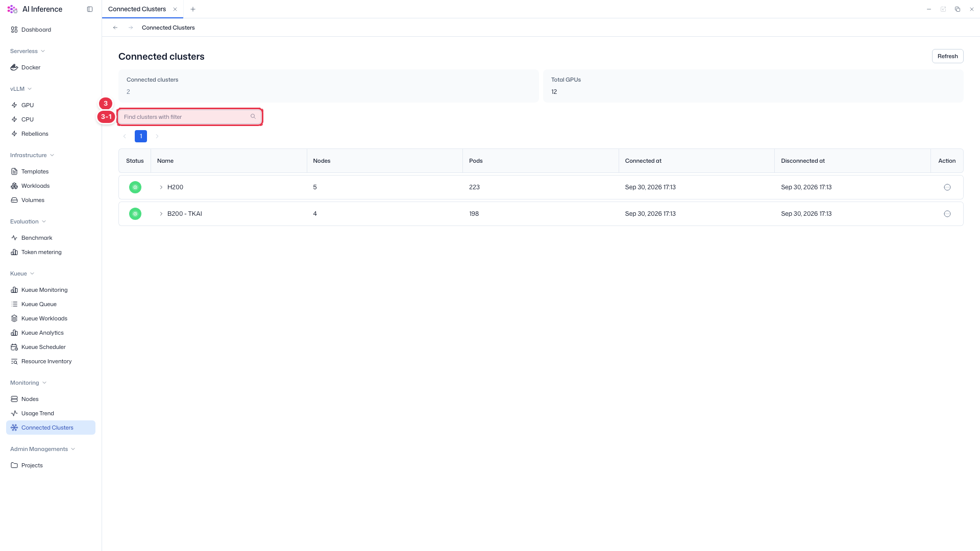This screenshot has height=551, width=980.
Task: Focus the Find clusters with filter field
Action: [190, 117]
